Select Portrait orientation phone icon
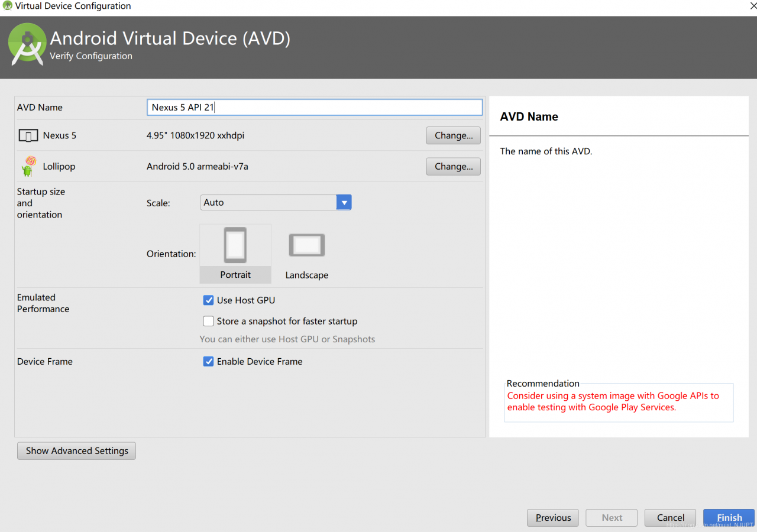The width and height of the screenshot is (757, 532). (235, 245)
